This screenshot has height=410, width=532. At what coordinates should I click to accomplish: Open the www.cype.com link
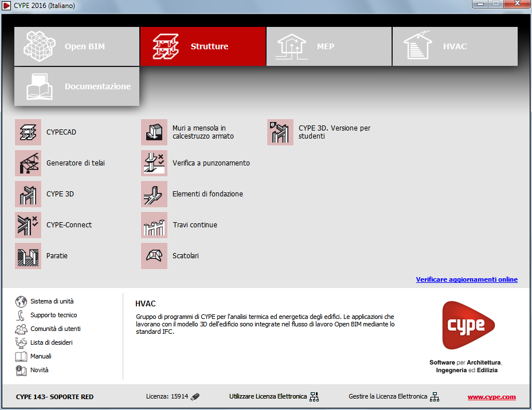pos(492,397)
